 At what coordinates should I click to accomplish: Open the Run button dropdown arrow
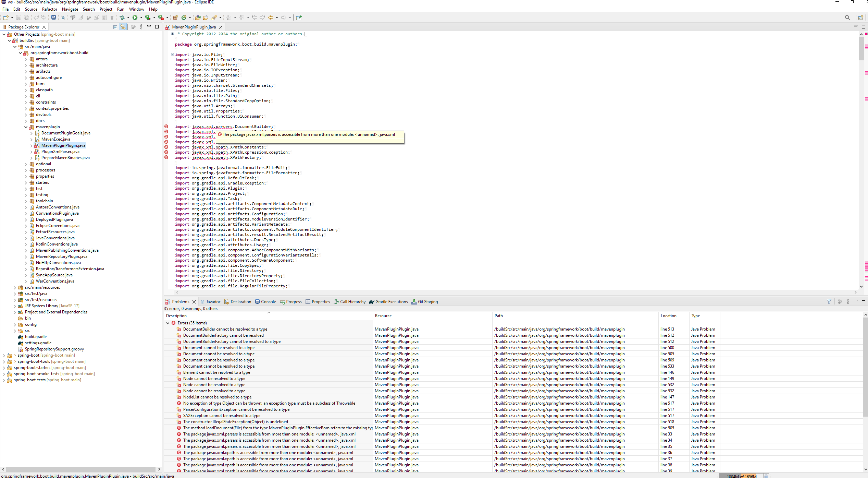tap(140, 17)
